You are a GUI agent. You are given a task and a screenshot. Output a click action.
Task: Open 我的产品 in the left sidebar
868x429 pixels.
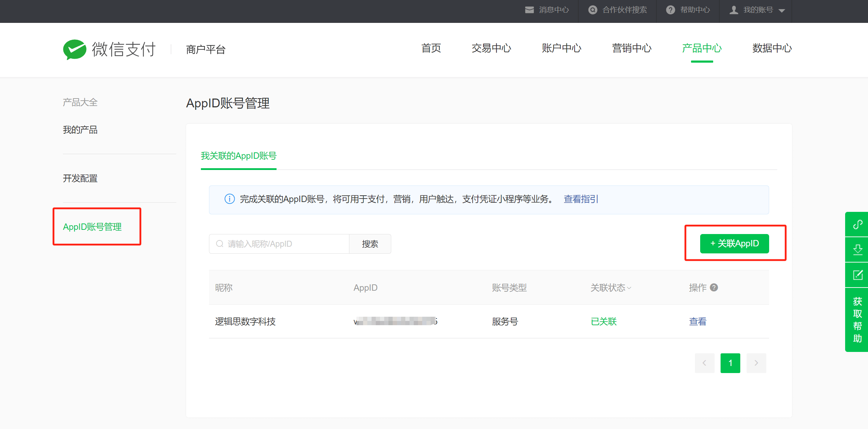pyautogui.click(x=80, y=130)
